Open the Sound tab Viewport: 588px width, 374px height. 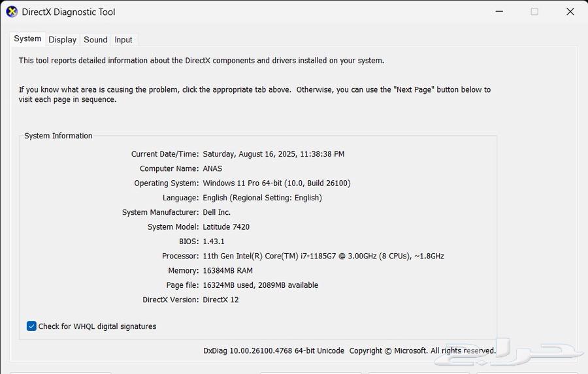pos(95,40)
